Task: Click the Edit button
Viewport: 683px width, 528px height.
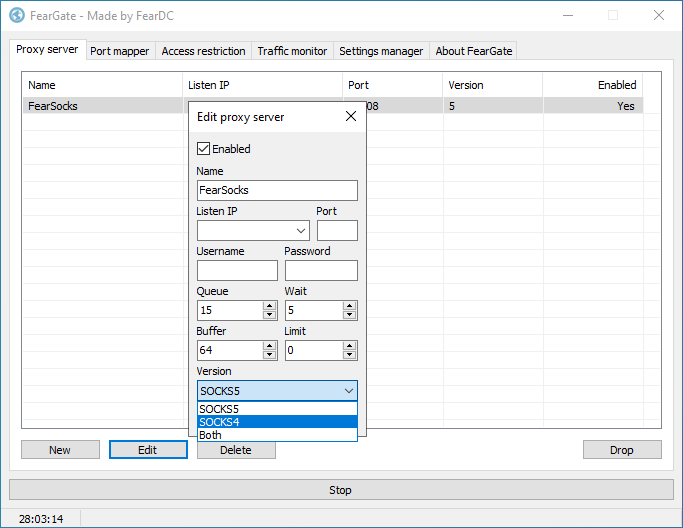Action: tap(148, 450)
